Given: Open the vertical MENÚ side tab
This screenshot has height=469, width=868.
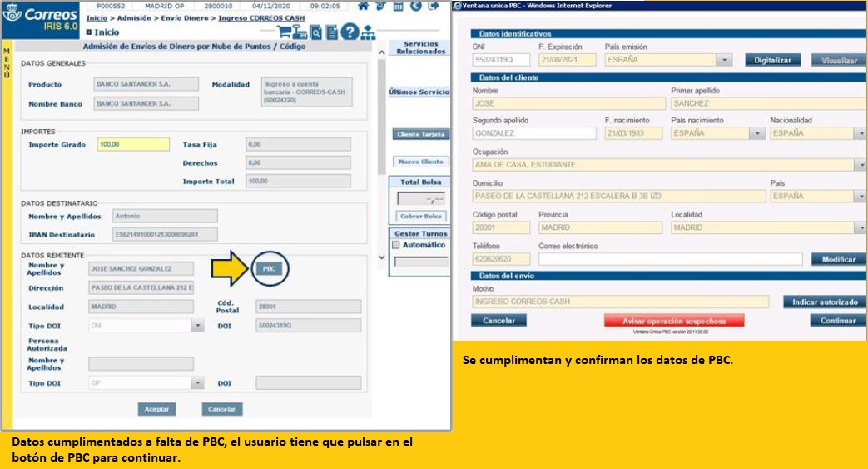Looking at the screenshot, I should pos(7,62).
